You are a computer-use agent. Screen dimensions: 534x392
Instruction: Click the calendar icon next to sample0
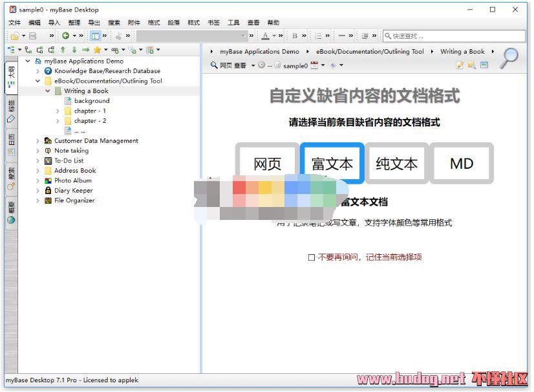[314, 65]
